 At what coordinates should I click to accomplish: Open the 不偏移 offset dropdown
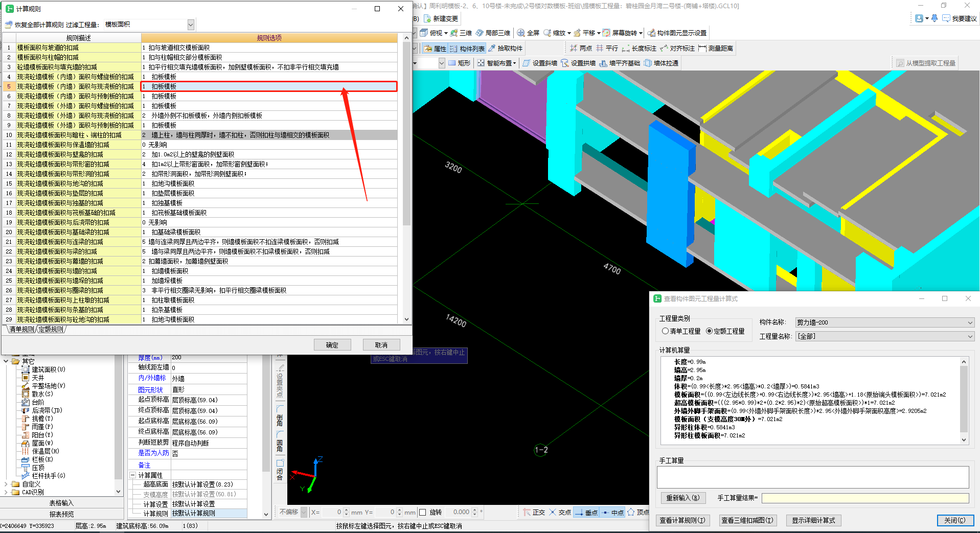(x=304, y=512)
